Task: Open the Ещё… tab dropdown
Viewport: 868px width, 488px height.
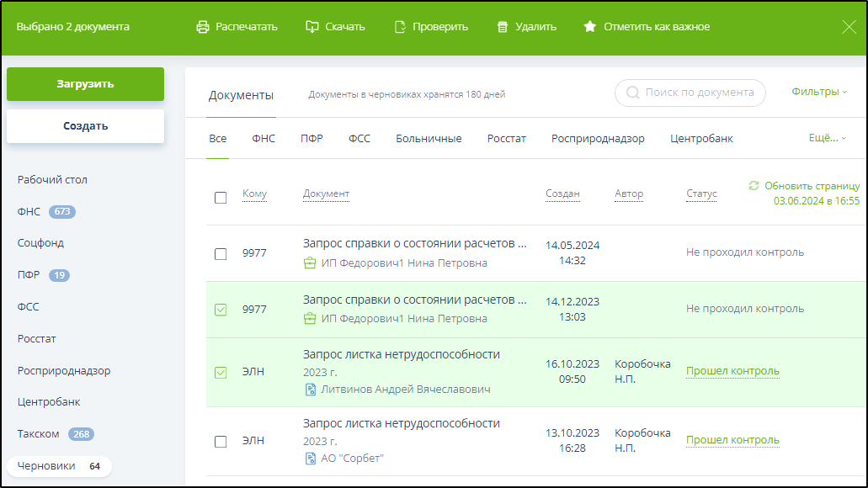Action: [x=827, y=138]
